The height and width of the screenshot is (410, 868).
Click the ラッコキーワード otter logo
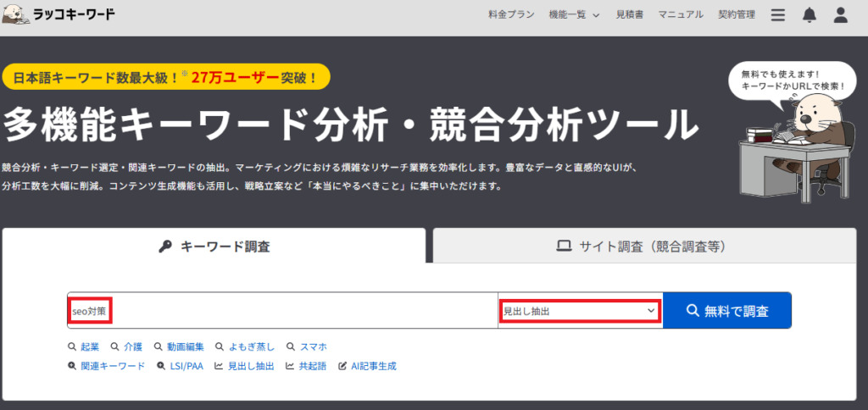pyautogui.click(x=58, y=15)
